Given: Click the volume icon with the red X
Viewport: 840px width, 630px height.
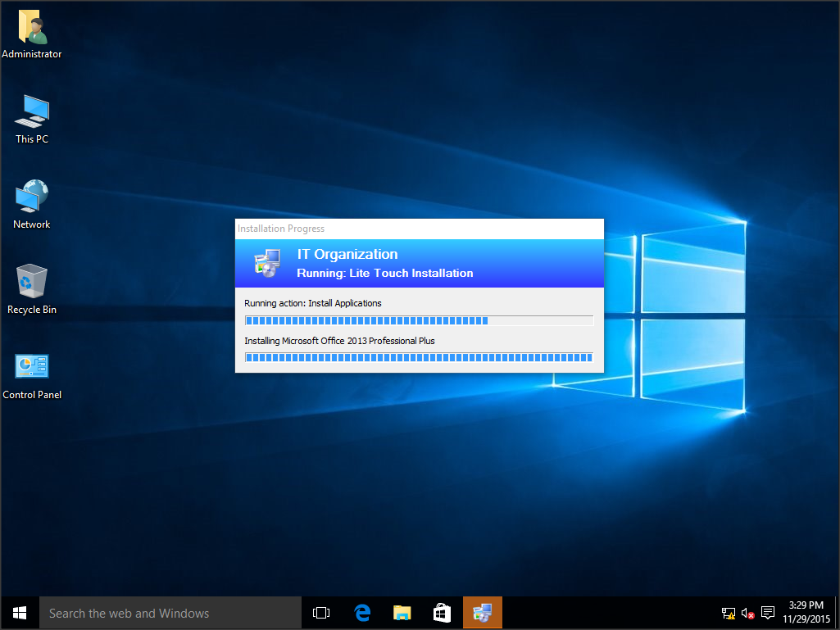Looking at the screenshot, I should 747,613.
